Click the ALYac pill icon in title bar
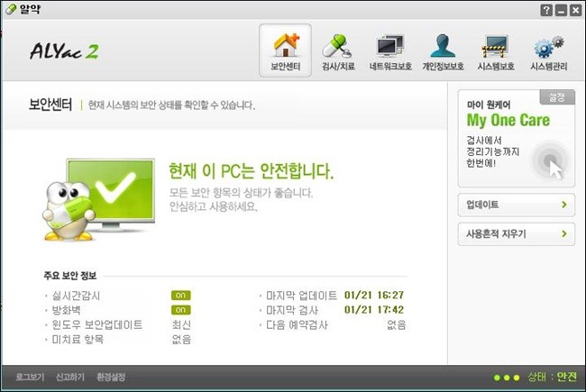 (11, 9)
